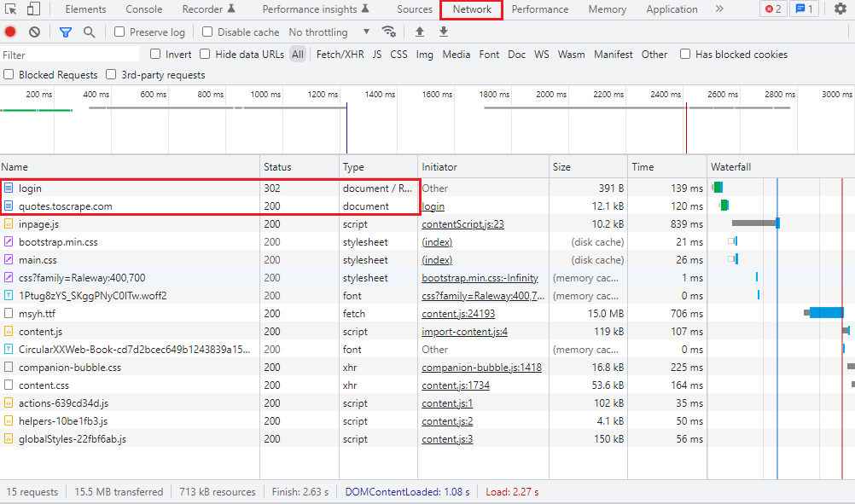Click the import HAR upload icon
The height and width of the screenshot is (504, 855).
[x=419, y=32]
